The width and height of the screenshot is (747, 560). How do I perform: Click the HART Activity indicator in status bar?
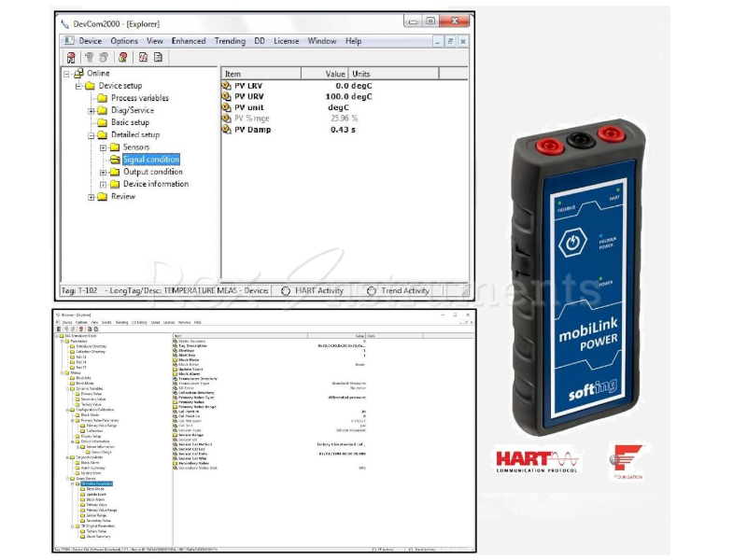click(313, 290)
